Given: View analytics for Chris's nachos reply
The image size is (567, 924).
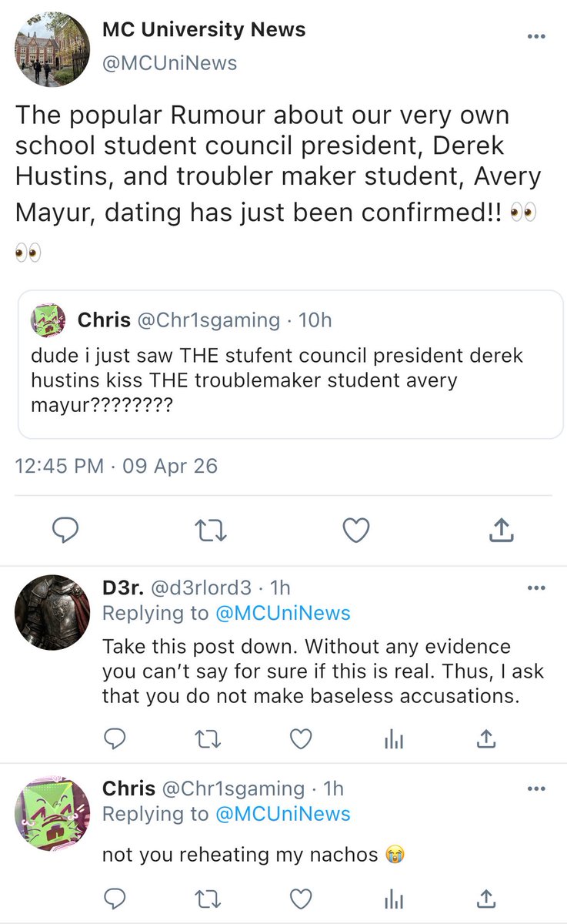Looking at the screenshot, I should (x=393, y=899).
